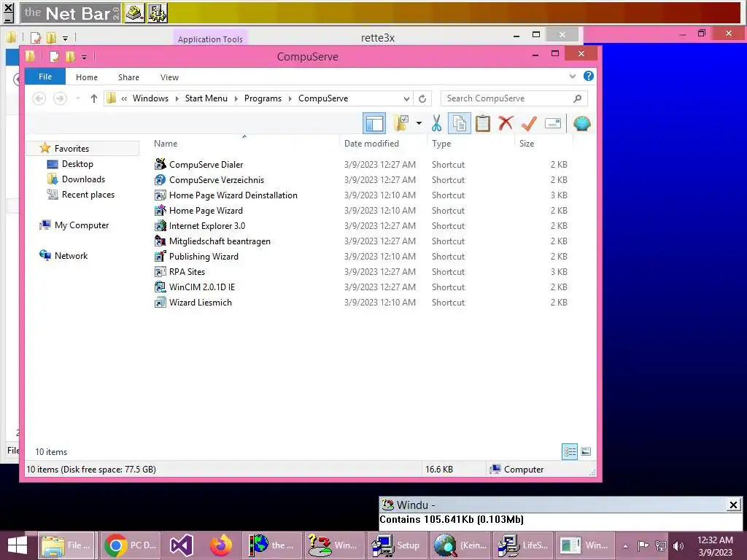747x560 pixels.
Task: Select Favorites in navigation pane
Action: pos(71,149)
